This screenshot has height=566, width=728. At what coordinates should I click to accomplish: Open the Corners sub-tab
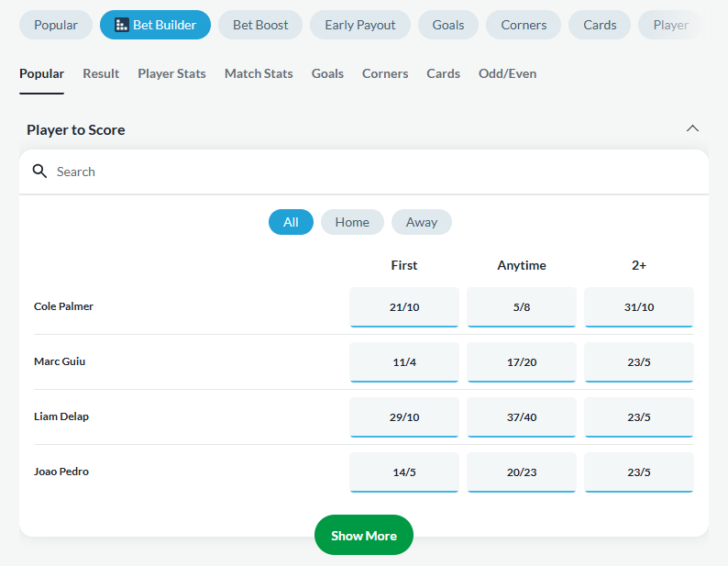pyautogui.click(x=385, y=73)
